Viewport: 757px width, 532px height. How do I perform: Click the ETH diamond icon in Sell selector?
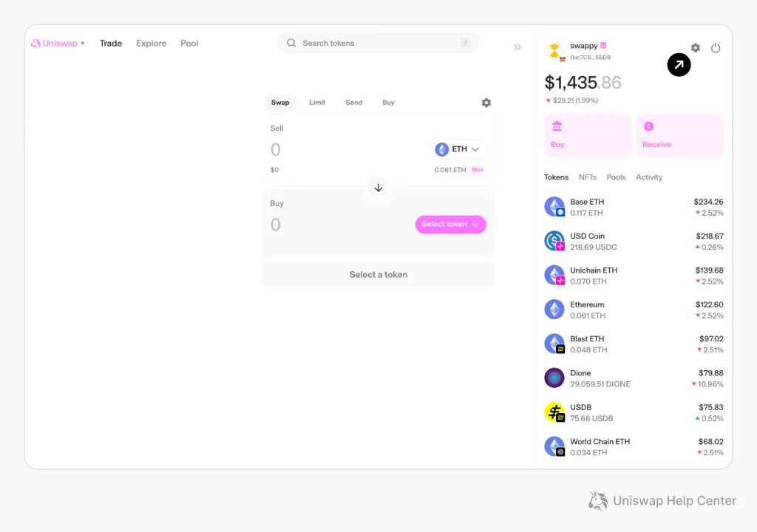point(442,149)
